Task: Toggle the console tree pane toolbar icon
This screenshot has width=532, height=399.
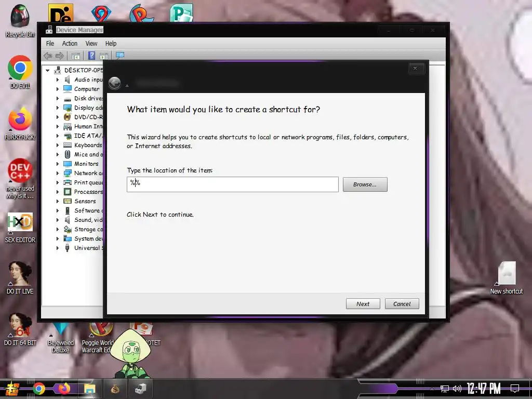Action: coord(76,56)
